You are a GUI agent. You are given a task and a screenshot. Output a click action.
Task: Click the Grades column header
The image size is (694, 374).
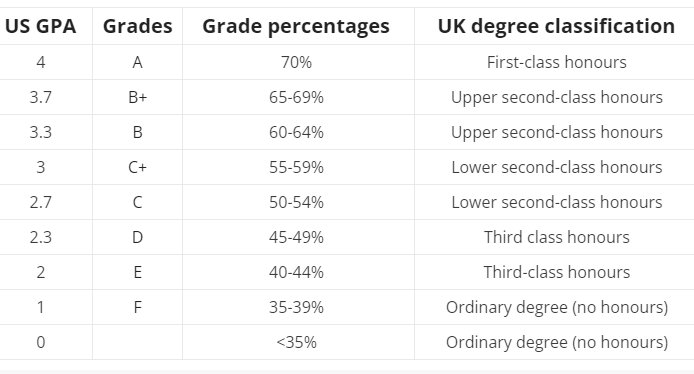click(138, 26)
